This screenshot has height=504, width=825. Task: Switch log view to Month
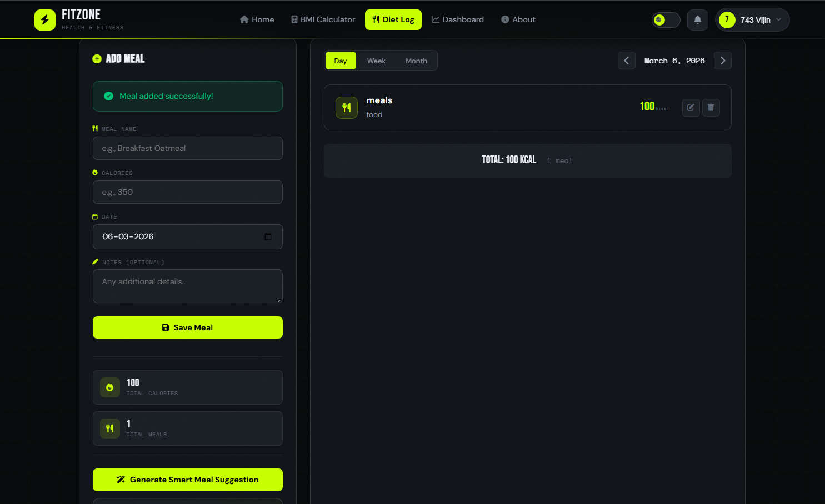click(416, 61)
